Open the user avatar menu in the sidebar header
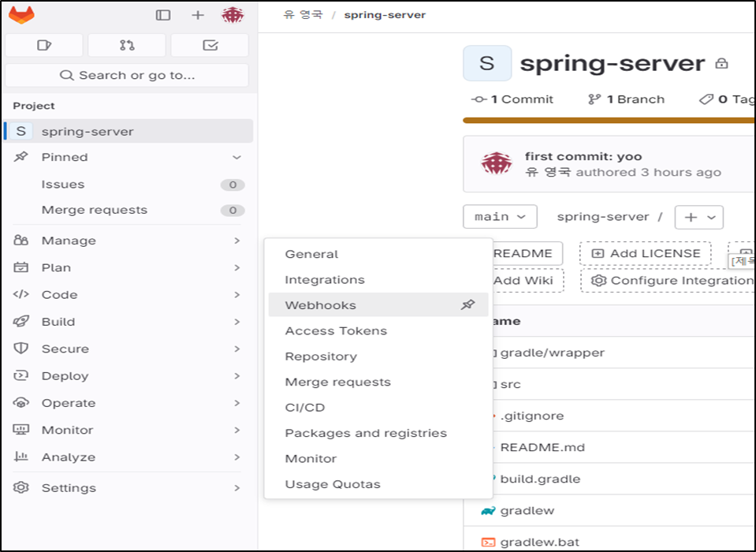Image resolution: width=756 pixels, height=552 pixels. pyautogui.click(x=233, y=15)
